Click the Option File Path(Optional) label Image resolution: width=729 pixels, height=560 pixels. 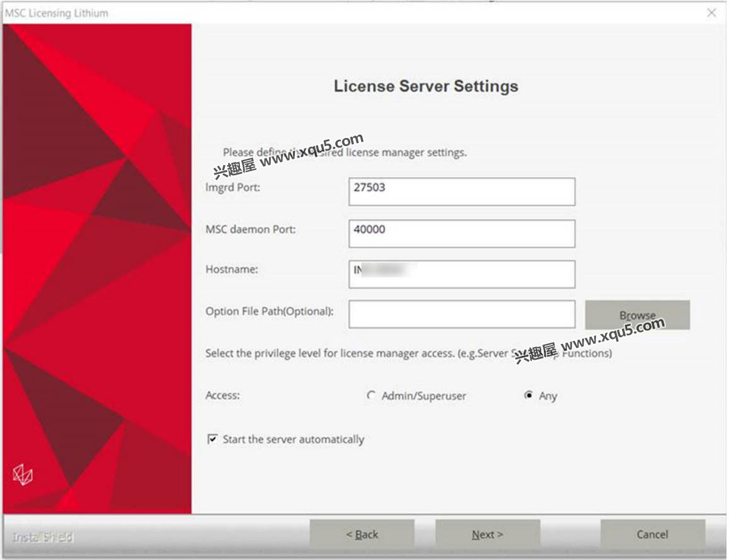(x=270, y=311)
